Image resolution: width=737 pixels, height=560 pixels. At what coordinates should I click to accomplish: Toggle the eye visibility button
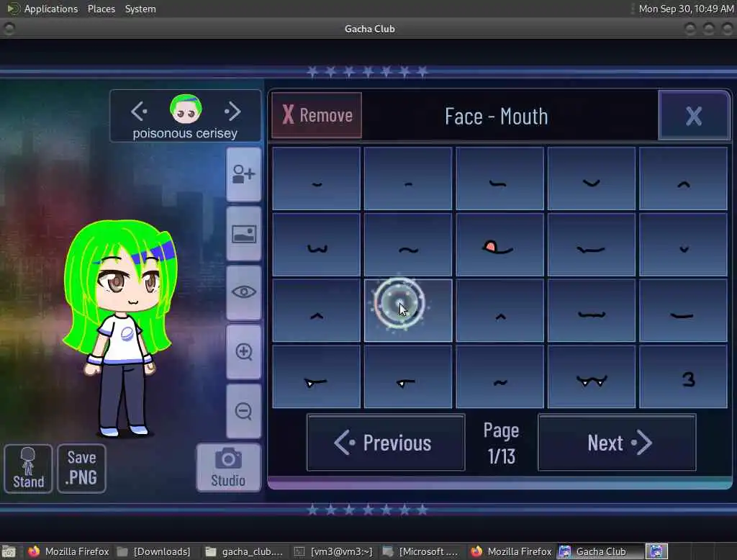[x=243, y=292]
